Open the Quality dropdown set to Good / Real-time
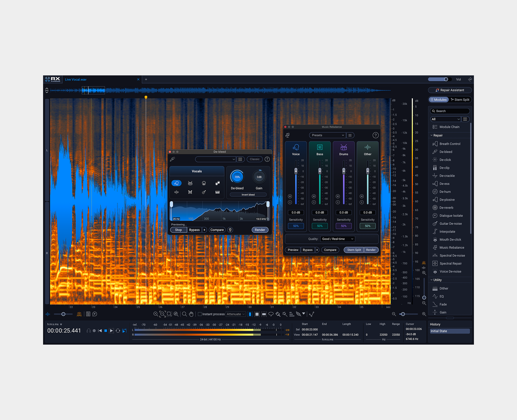 [x=337, y=239]
